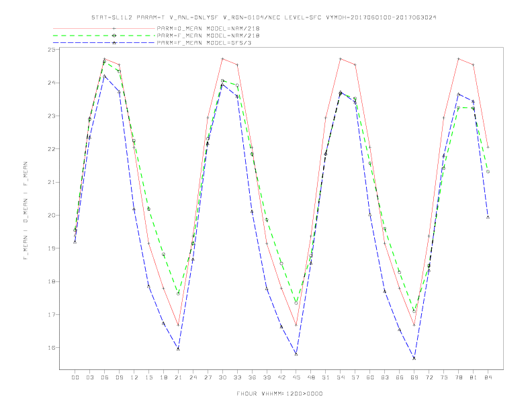Click x-axis forecast hour label 81
This screenshot has height=411, width=532.
point(474,377)
